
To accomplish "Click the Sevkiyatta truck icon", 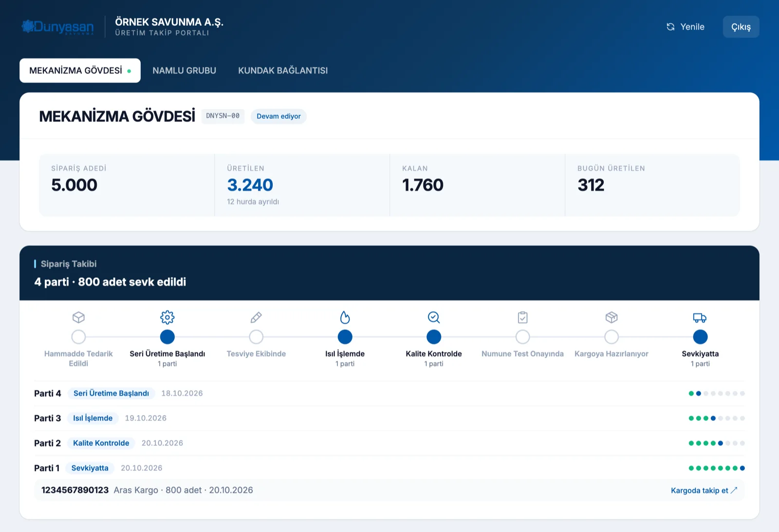I will coord(700,318).
